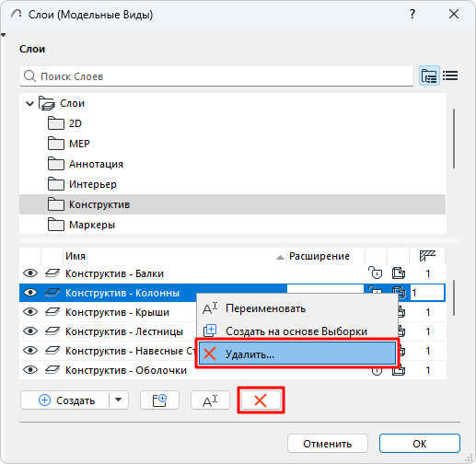
Task: Hide the Конструктив - Крыши layer
Action: [x=30, y=312]
